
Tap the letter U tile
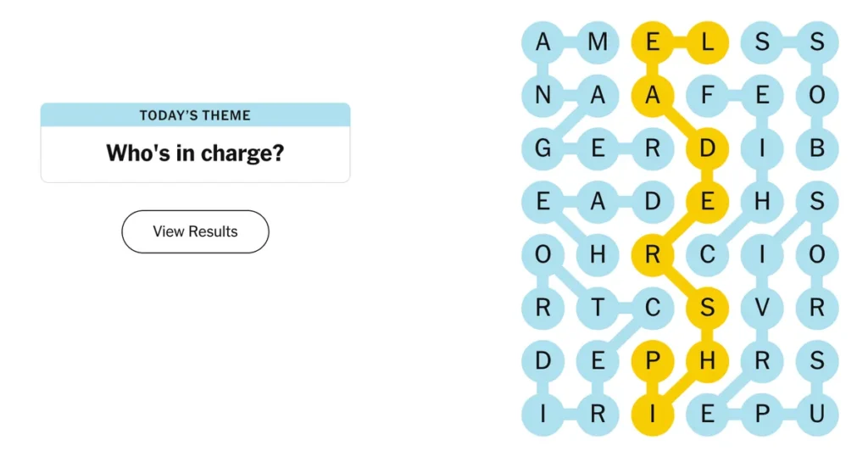[817, 414]
